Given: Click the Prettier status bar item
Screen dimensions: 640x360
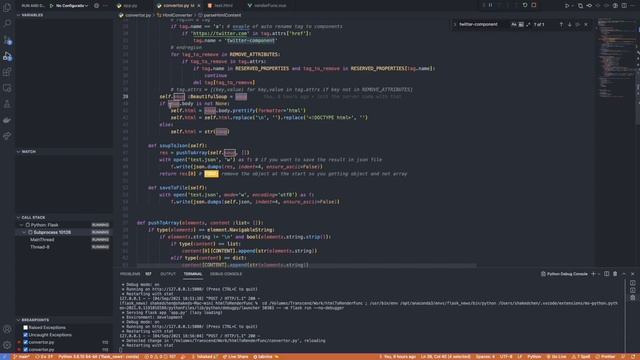Looking at the screenshot, I should tap(605, 357).
